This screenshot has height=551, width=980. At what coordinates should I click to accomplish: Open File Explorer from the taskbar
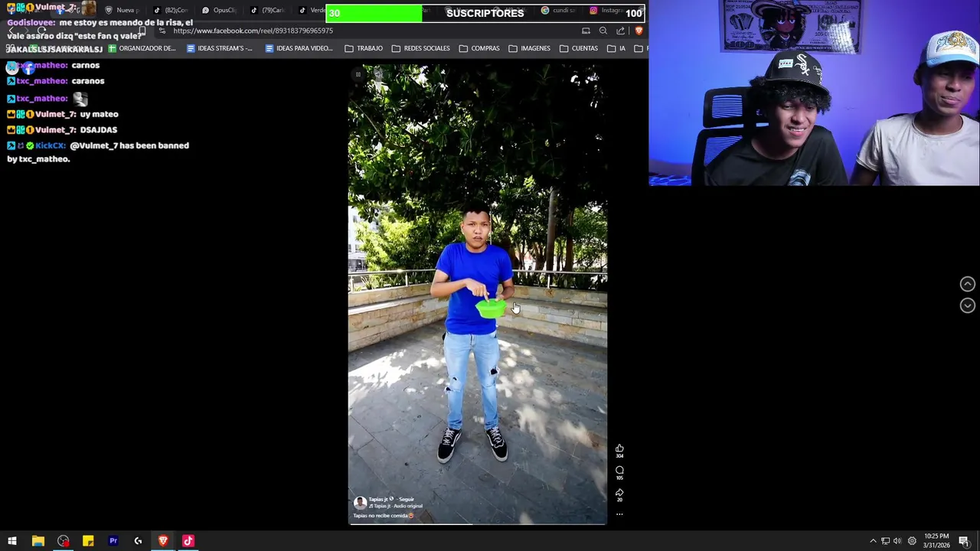click(x=38, y=541)
